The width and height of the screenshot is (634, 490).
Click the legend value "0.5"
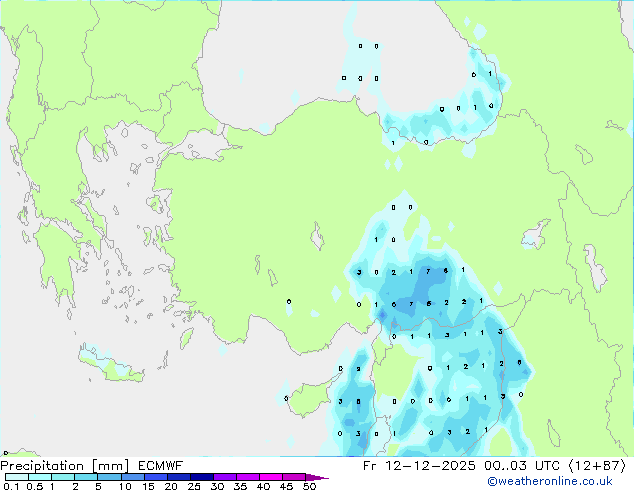click(x=34, y=486)
